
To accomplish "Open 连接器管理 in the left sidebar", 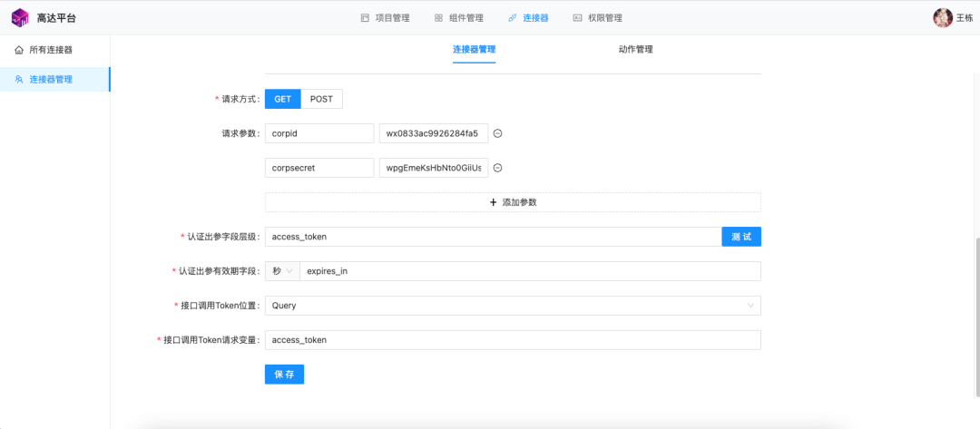I will point(55,79).
